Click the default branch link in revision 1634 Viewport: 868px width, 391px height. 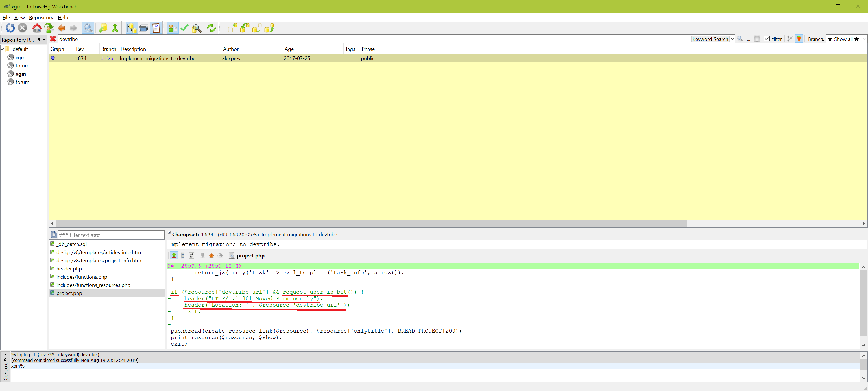108,58
